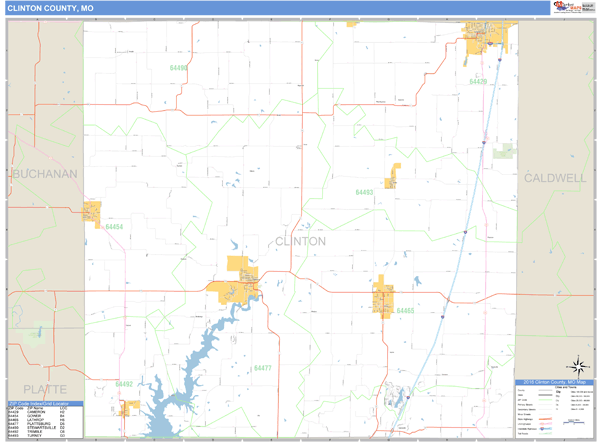Viewport: 600px width, 442px height.
Task: Click the orange town area near ZIP 64454
Action: pos(92,213)
